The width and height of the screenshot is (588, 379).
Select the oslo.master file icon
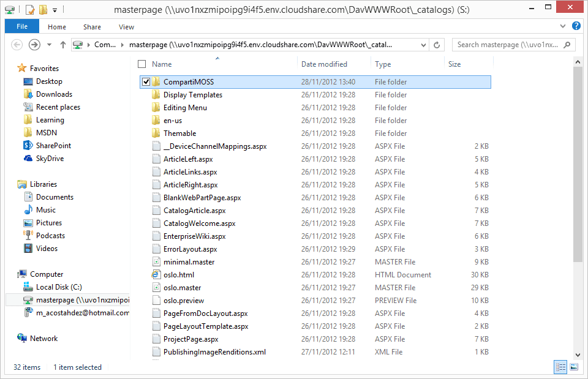[x=156, y=288]
